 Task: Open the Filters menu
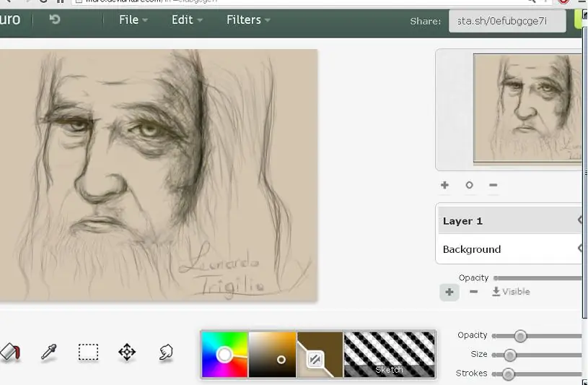pos(248,20)
